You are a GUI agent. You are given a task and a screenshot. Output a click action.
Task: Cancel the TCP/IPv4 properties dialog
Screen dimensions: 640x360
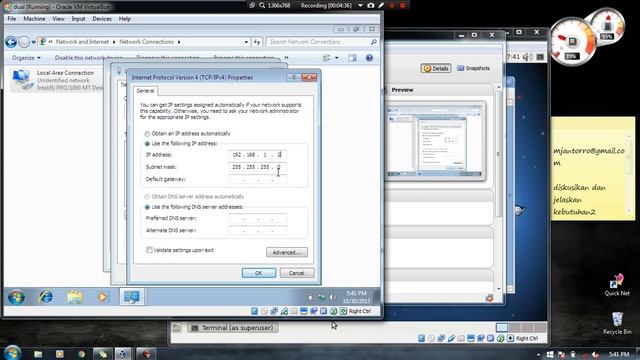coord(297,273)
